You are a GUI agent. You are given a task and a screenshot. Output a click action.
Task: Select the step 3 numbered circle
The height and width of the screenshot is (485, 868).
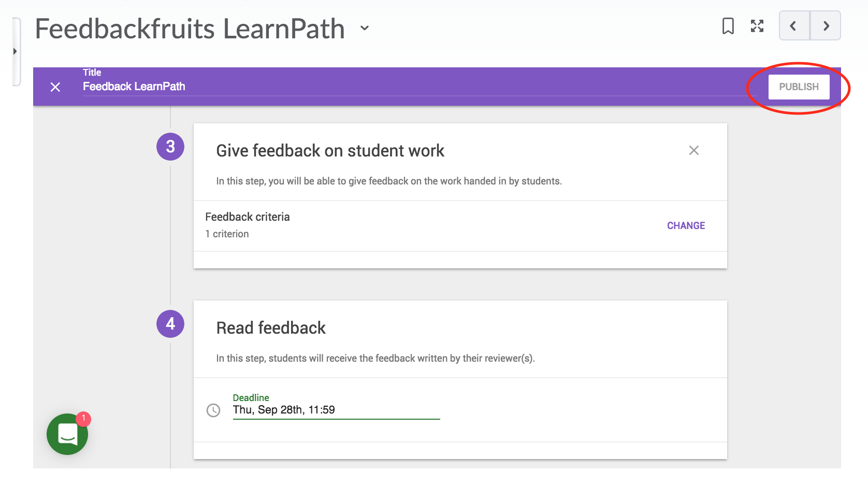170,147
